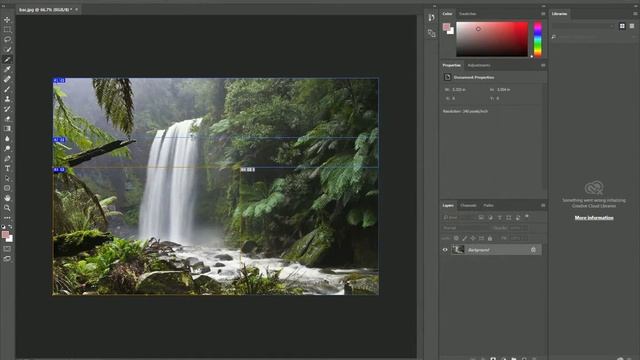
Task: Hide the Background layer with eye icon
Action: 445,250
